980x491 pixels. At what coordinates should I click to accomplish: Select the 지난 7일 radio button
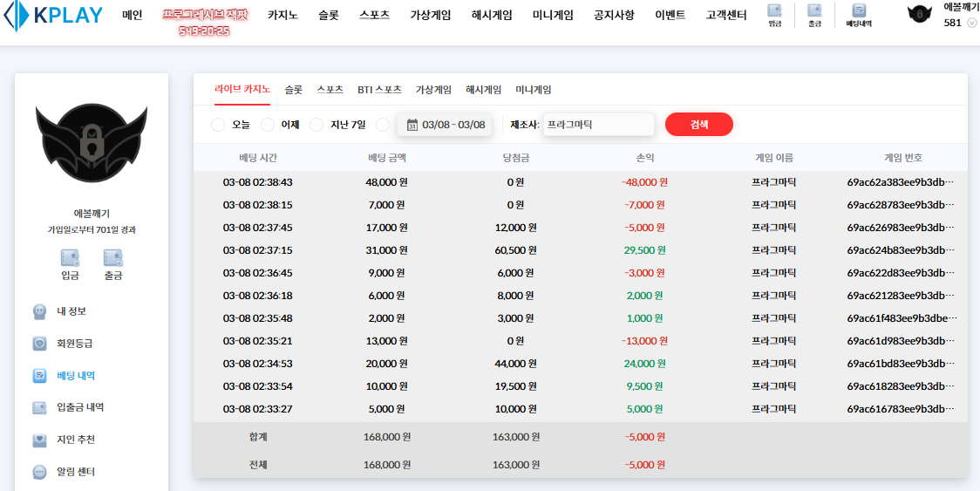pos(316,125)
